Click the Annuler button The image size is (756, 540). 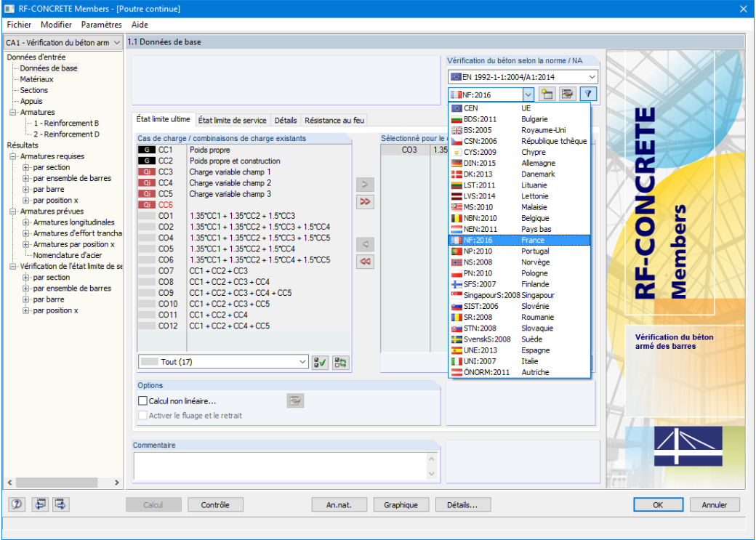(x=715, y=505)
